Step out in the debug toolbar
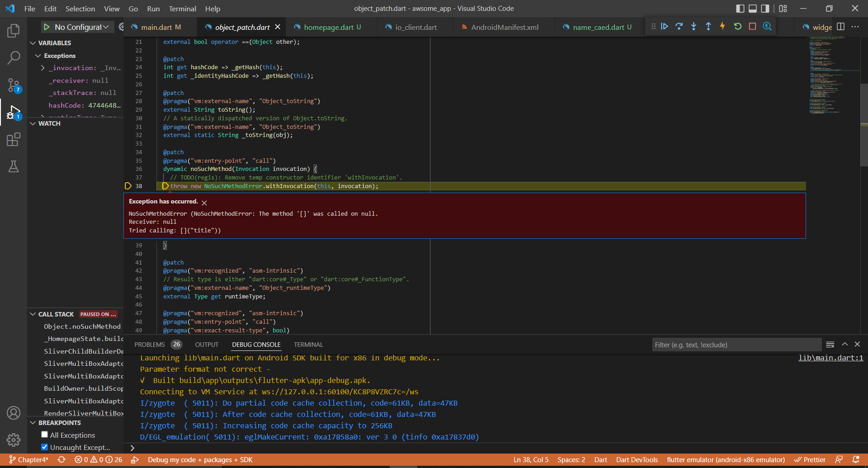Viewport: 868px width, 468px height. (708, 26)
